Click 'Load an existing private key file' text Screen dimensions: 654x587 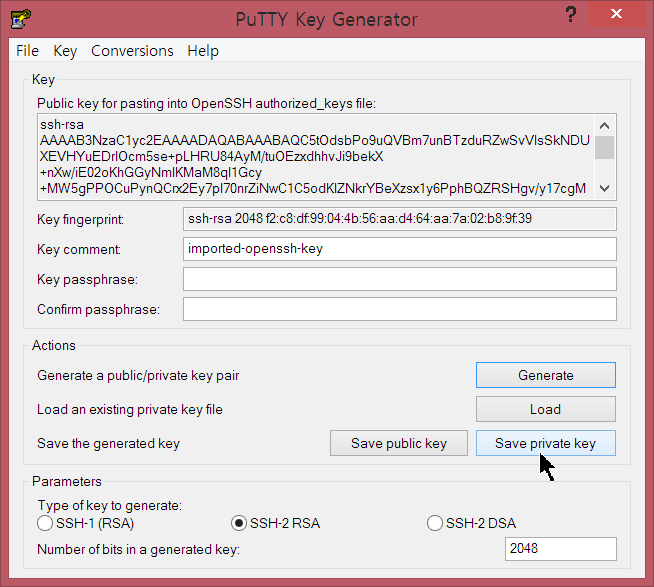tap(130, 410)
